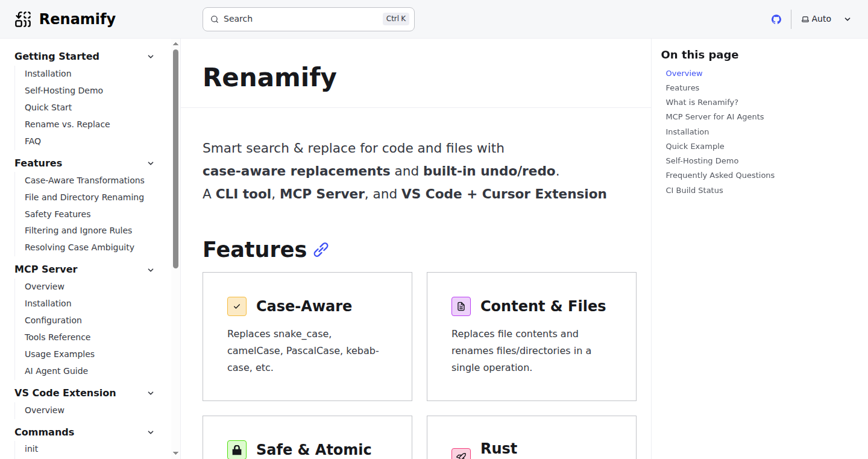868x459 pixels.
Task: Click the Ctrl K shortcut badge
Action: click(396, 19)
